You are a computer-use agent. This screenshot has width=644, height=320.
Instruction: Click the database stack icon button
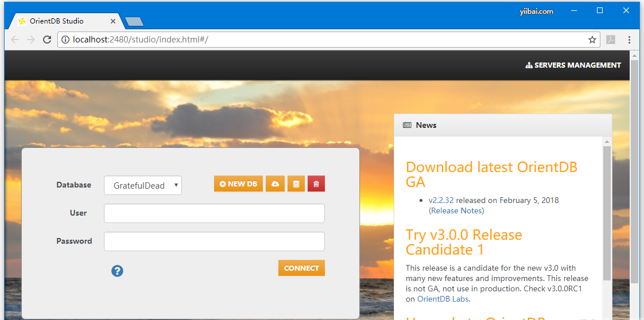pyautogui.click(x=296, y=184)
